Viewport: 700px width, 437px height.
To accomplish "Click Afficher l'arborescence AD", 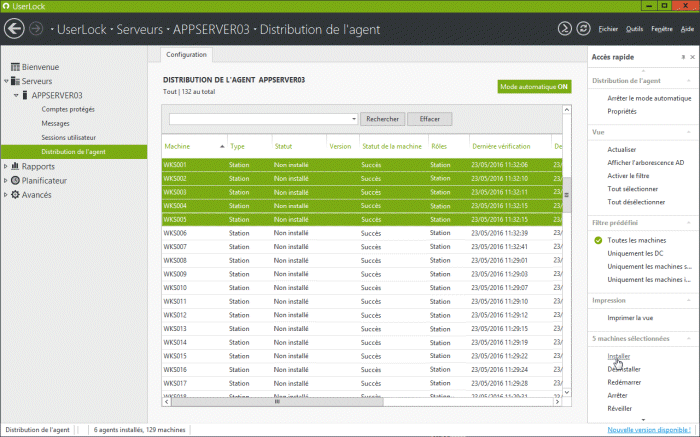I will (x=645, y=162).
